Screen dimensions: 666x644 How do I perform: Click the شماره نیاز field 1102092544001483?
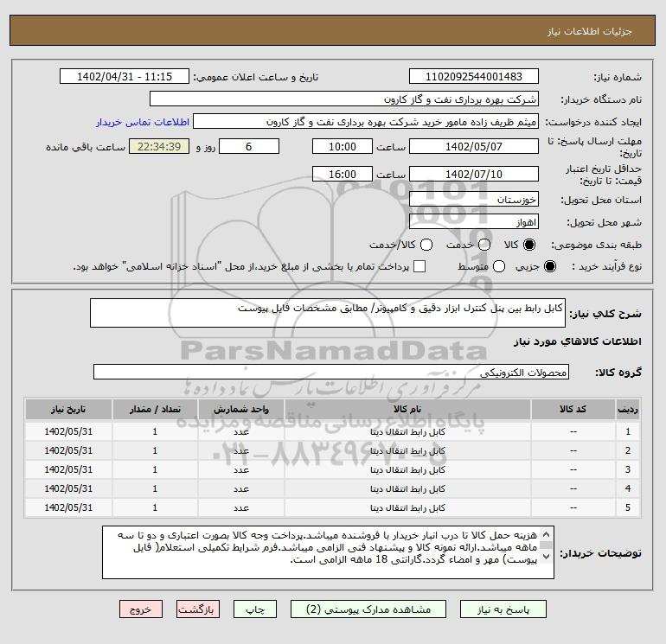pos(474,77)
